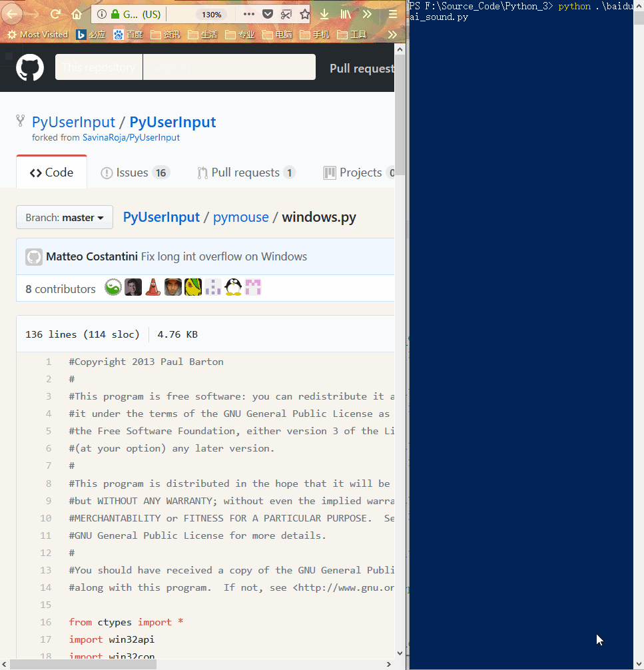This screenshot has height=670, width=644.
Task: Open yellow bird contributor avatar
Action: coord(192,287)
